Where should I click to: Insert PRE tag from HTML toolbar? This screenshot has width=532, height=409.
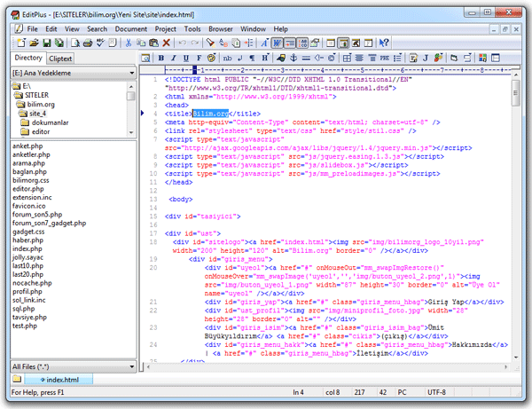[385, 58]
